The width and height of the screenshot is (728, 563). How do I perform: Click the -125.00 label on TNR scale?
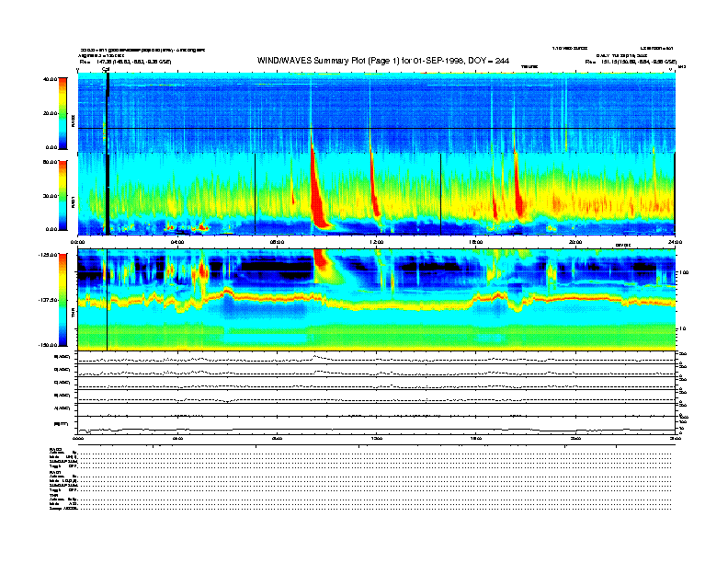point(49,255)
